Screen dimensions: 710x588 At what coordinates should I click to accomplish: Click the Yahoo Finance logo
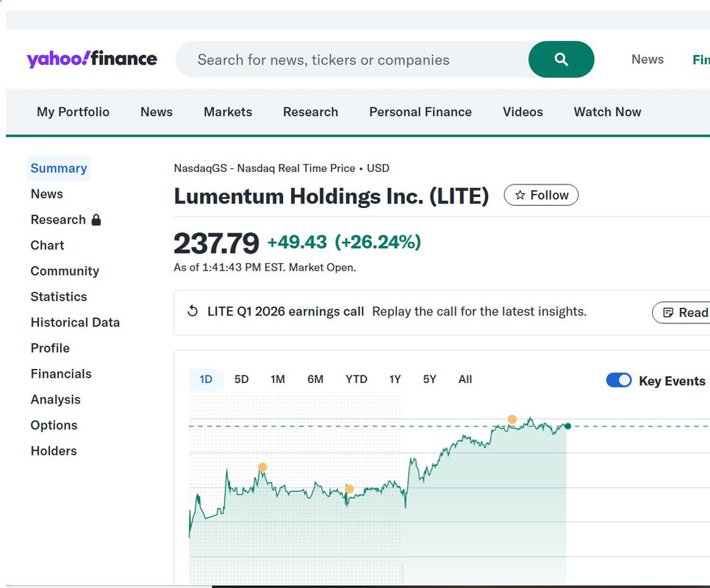(x=92, y=59)
